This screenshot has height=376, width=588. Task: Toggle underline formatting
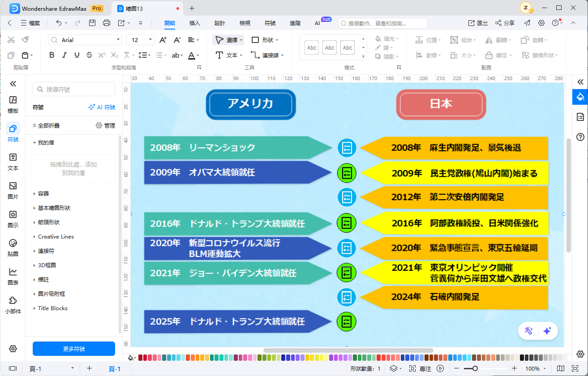tap(76, 55)
